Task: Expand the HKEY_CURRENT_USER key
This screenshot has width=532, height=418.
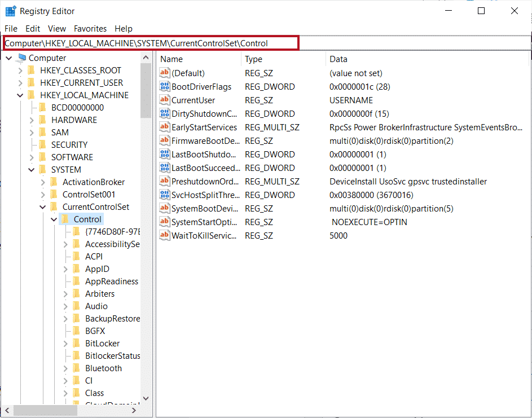Action: [20, 83]
